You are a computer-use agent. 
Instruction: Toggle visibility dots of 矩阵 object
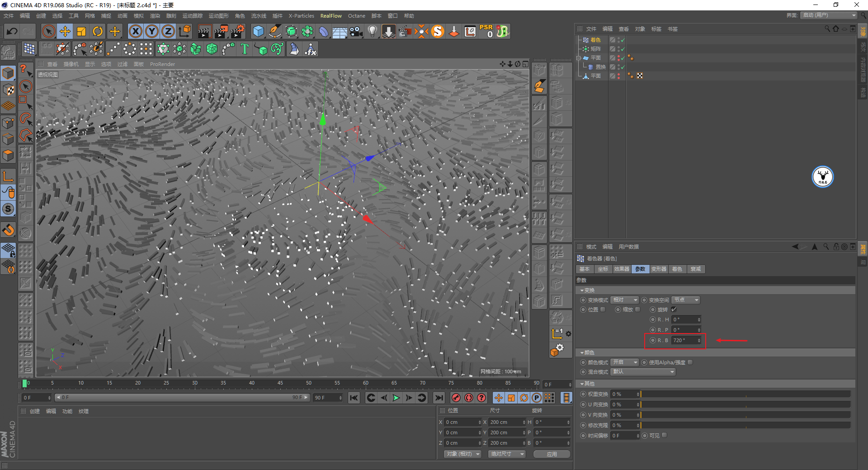click(618, 49)
